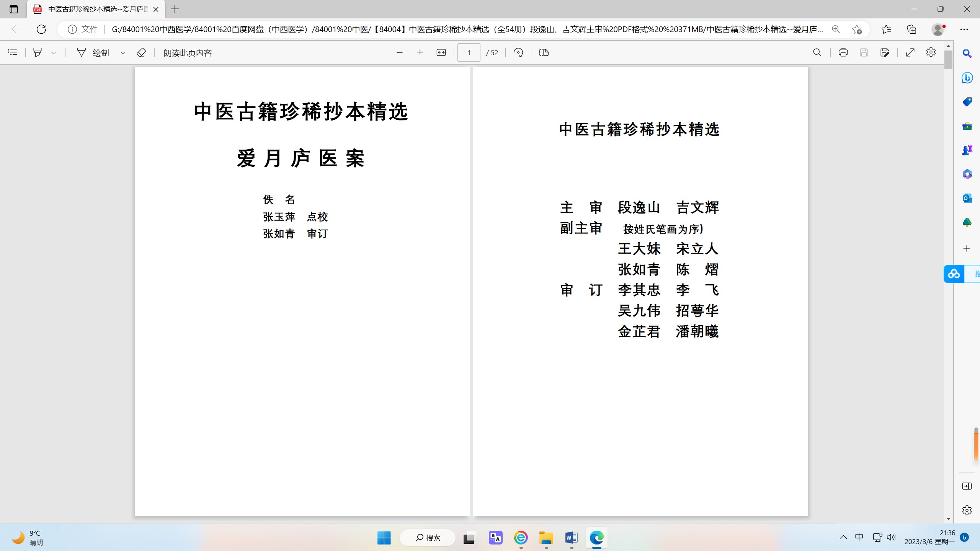Show hidden system tray icons chevron
This screenshot has height=551, width=980.
843,537
